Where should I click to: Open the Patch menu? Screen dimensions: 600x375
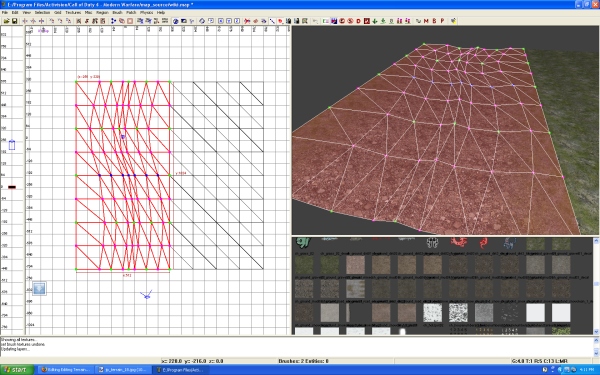(131, 13)
